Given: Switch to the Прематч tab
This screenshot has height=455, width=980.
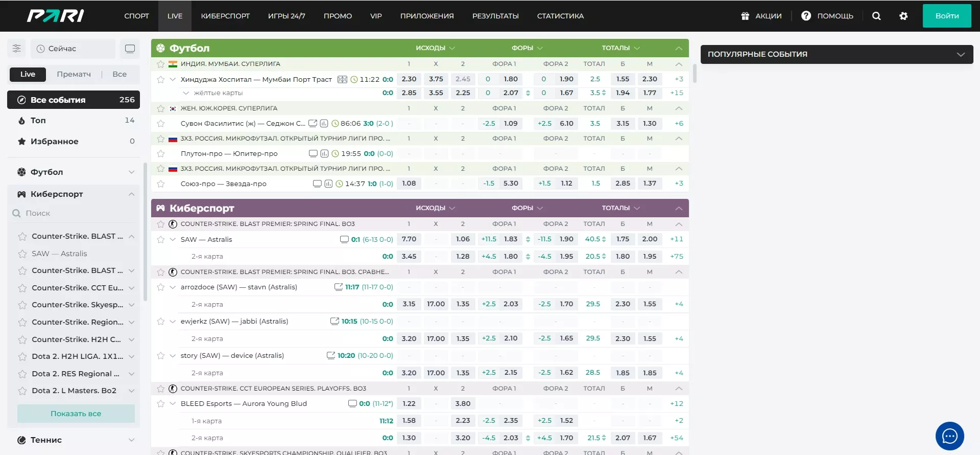Looking at the screenshot, I should point(74,74).
